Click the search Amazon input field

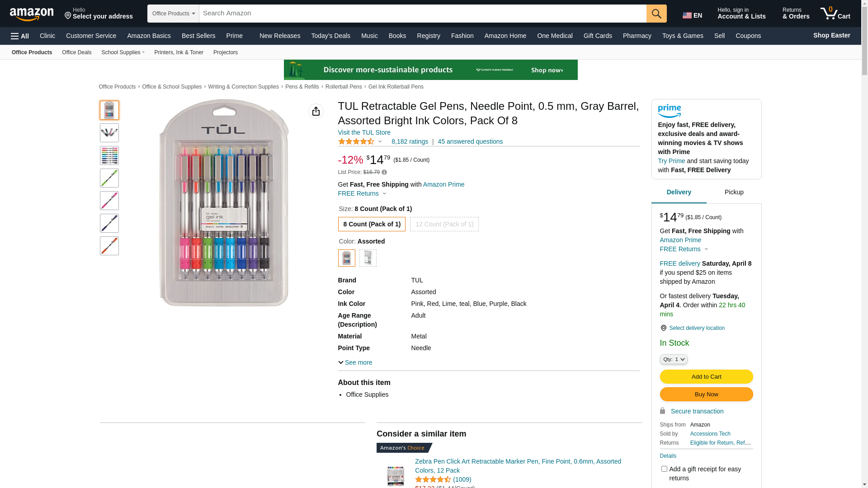pos(422,14)
